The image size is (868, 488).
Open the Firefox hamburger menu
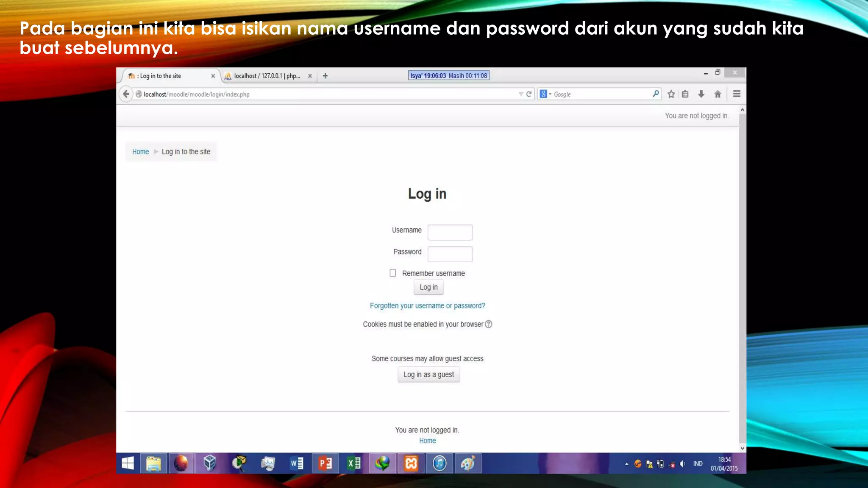coord(737,94)
